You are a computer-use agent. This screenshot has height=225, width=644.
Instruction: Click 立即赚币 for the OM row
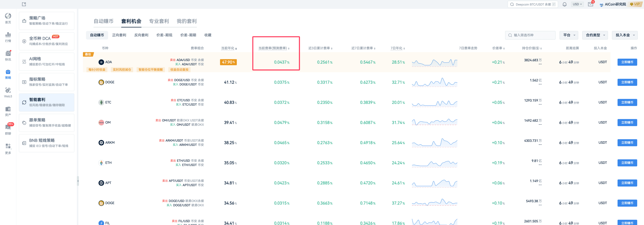[x=627, y=123]
